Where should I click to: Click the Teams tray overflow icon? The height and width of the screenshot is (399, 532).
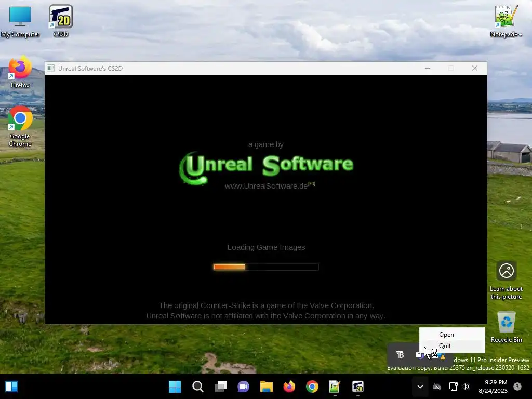point(420,355)
